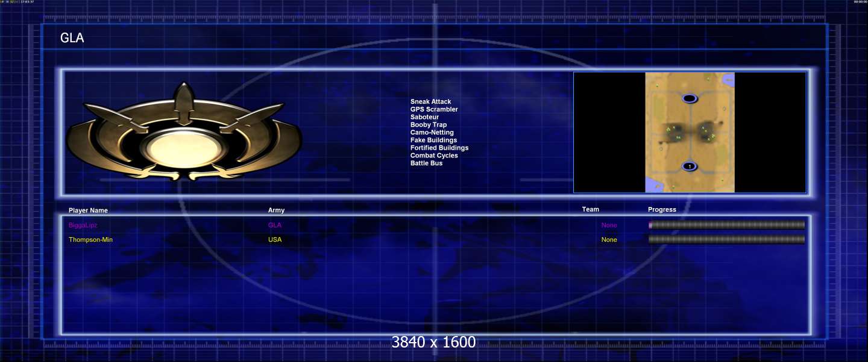Viewport: 868px width, 362px height.
Task: Click the bottom player start marker on minimap
Action: pos(689,166)
